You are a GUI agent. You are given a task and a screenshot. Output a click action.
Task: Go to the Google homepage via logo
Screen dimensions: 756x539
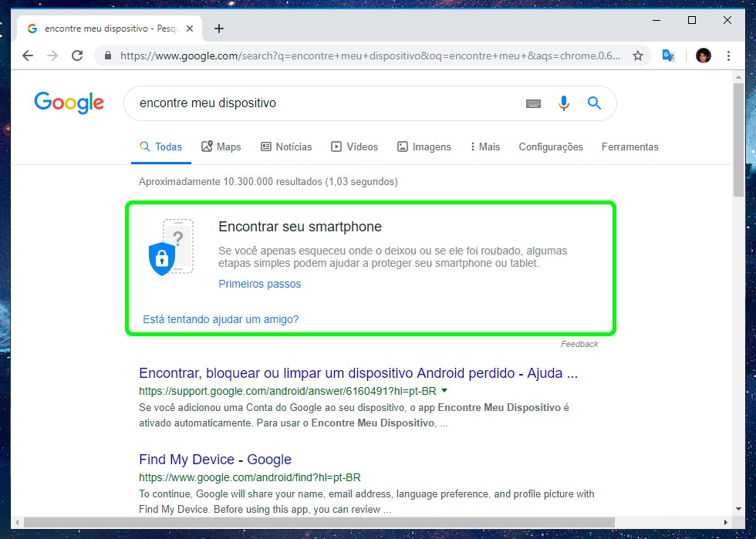click(x=69, y=103)
